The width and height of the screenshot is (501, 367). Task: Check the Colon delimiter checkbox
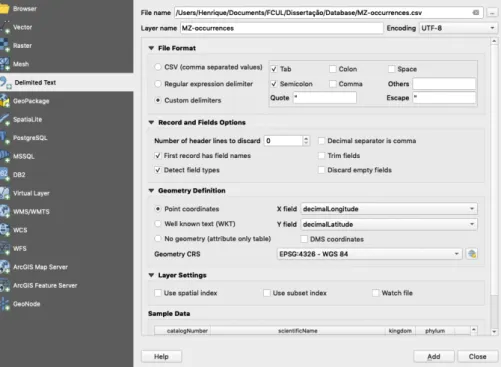click(332, 69)
